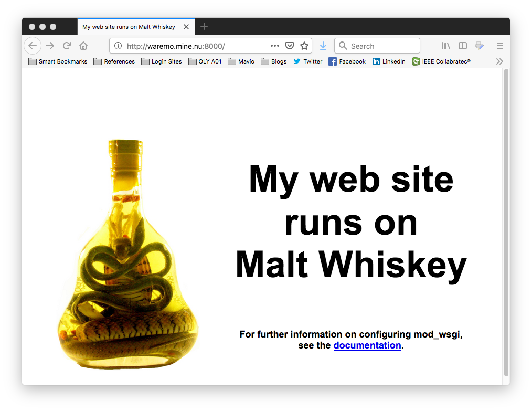
Task: Open the page actions menu (three dots)
Action: (x=275, y=46)
